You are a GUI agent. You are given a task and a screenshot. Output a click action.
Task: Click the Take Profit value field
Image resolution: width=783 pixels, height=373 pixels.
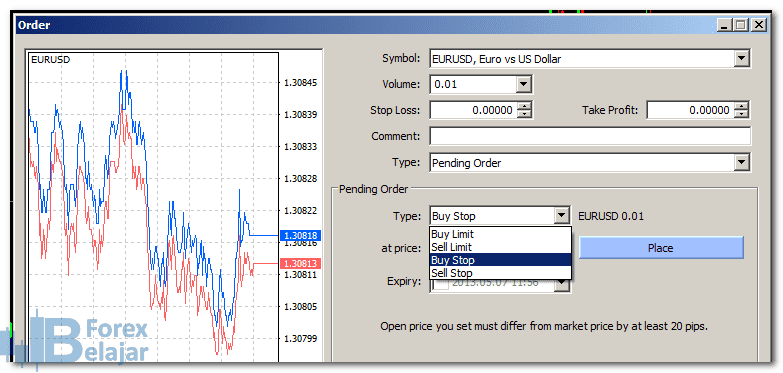click(691, 110)
